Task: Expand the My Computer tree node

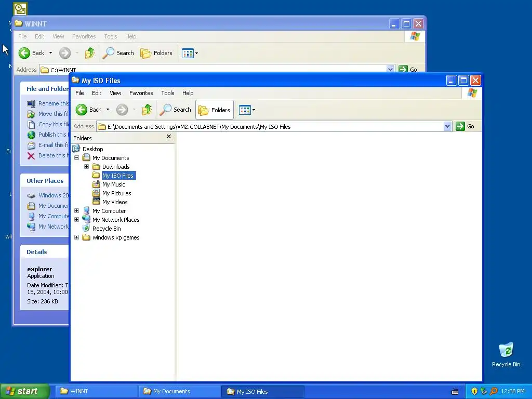Action: [77, 211]
